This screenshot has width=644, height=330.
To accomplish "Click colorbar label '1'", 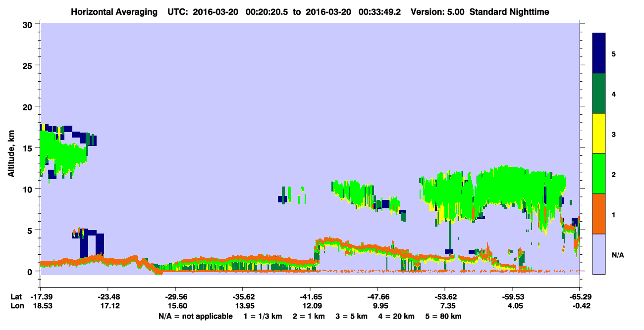I will click(x=614, y=214).
